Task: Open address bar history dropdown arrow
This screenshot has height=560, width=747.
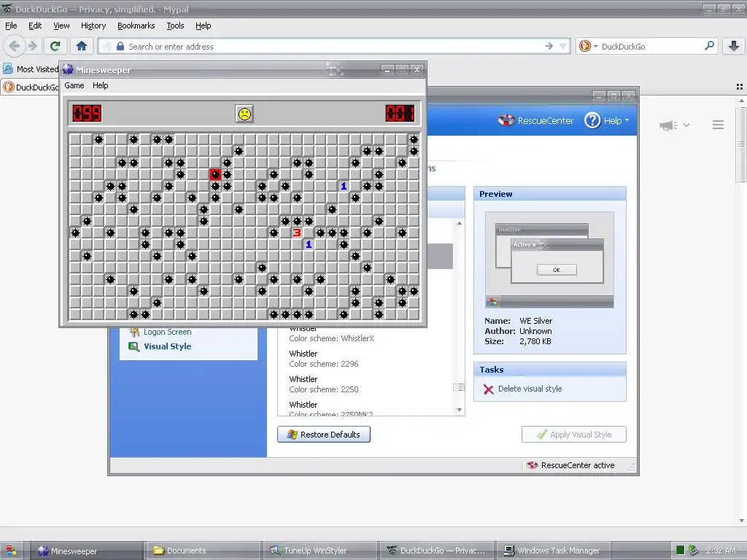Action: [562, 46]
